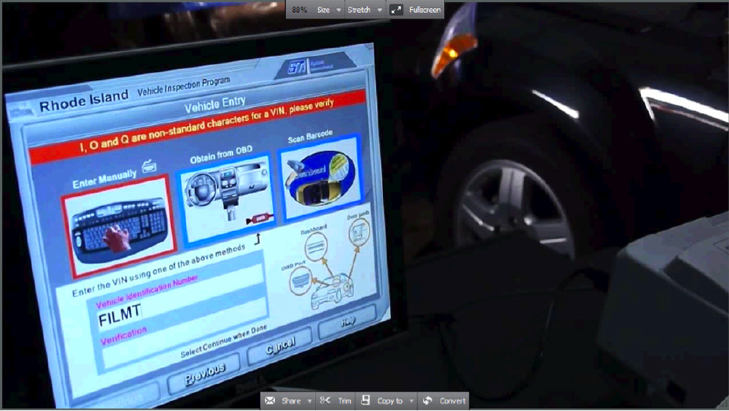
Task: Select the Enter Manually keyboard image
Action: pos(116,228)
